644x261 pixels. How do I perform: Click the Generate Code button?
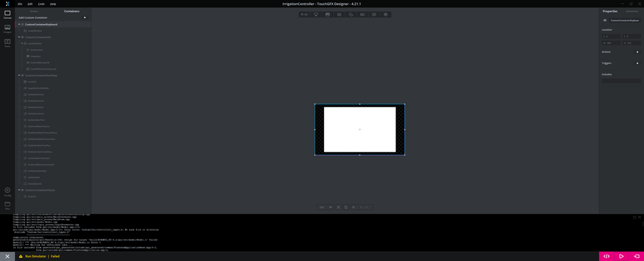pos(606,256)
